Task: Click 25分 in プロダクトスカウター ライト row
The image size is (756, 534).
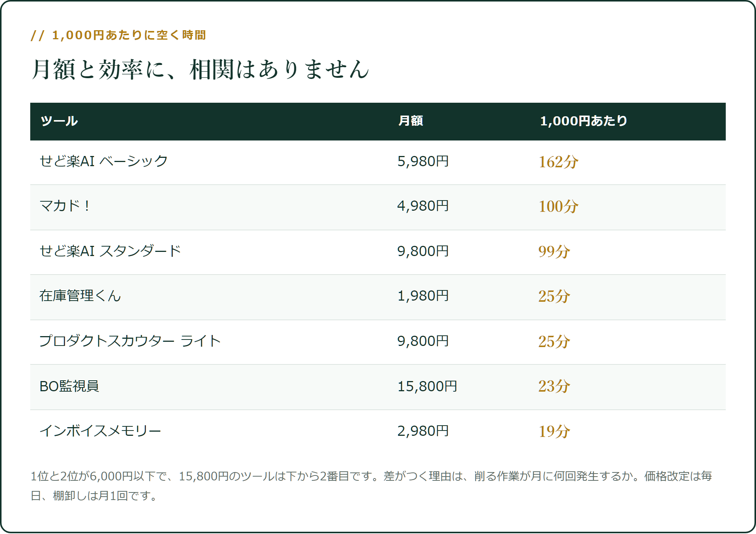Action: point(554,341)
